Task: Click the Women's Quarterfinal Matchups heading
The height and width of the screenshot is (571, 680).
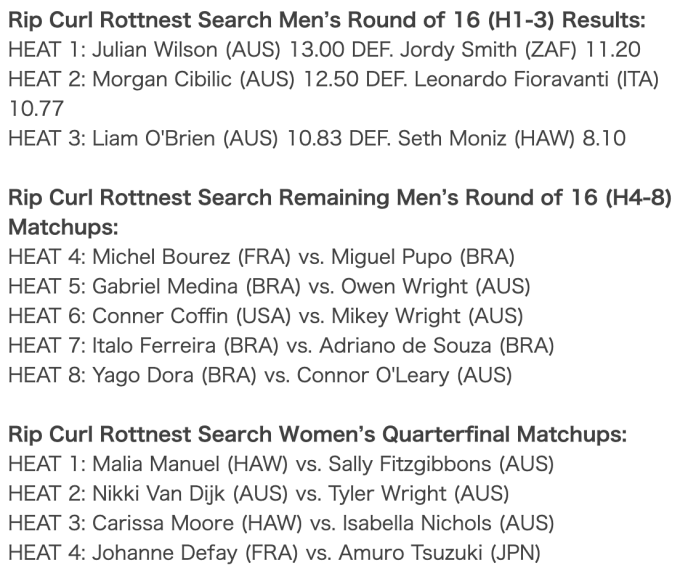Action: [x=318, y=434]
